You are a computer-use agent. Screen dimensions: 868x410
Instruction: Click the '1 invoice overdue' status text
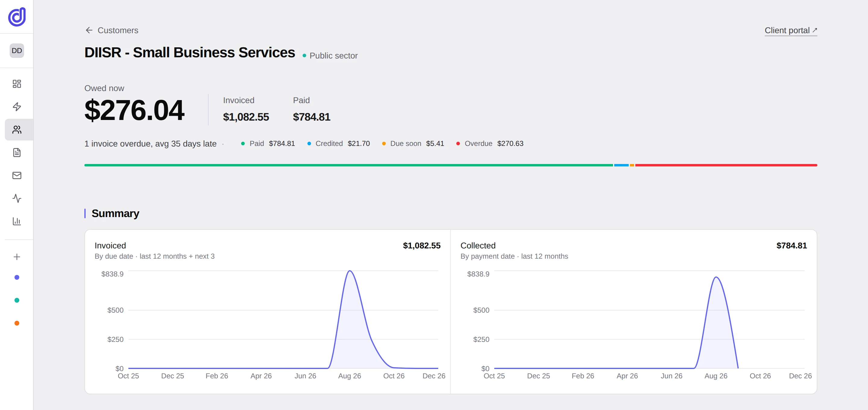coord(150,143)
